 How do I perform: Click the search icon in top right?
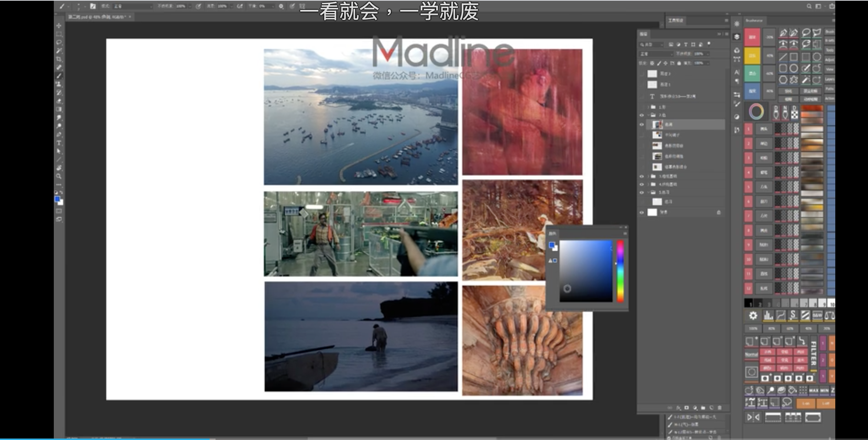pyautogui.click(x=809, y=6)
